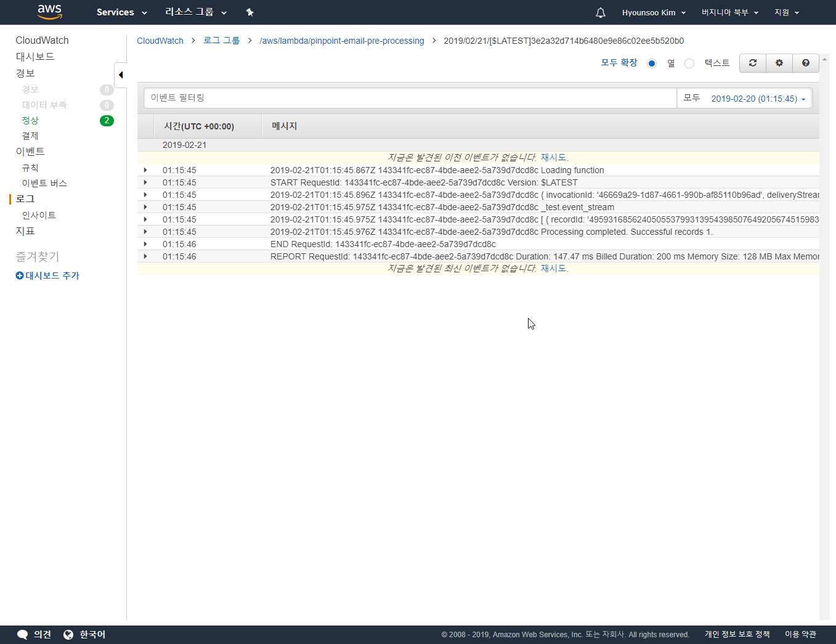Open the Services dropdown menu

[122, 12]
